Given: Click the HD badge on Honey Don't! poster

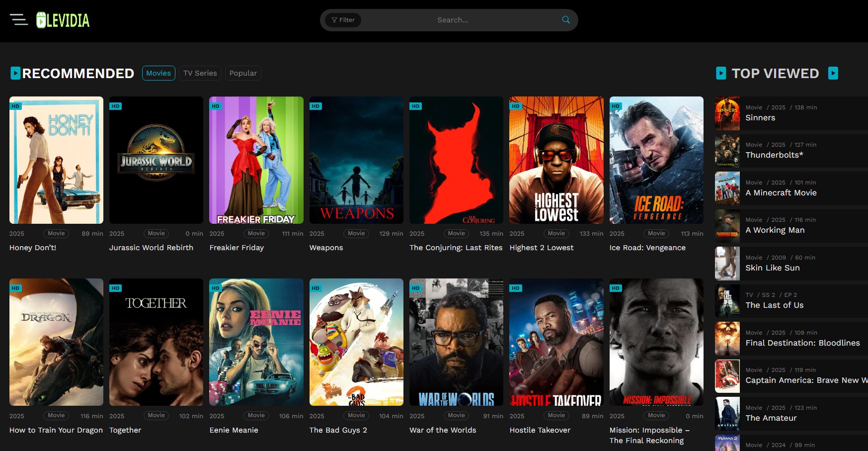Looking at the screenshot, I should click(15, 106).
